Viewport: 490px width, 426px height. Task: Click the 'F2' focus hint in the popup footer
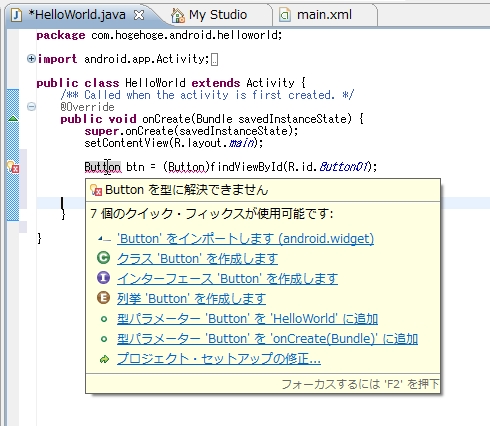360,384
